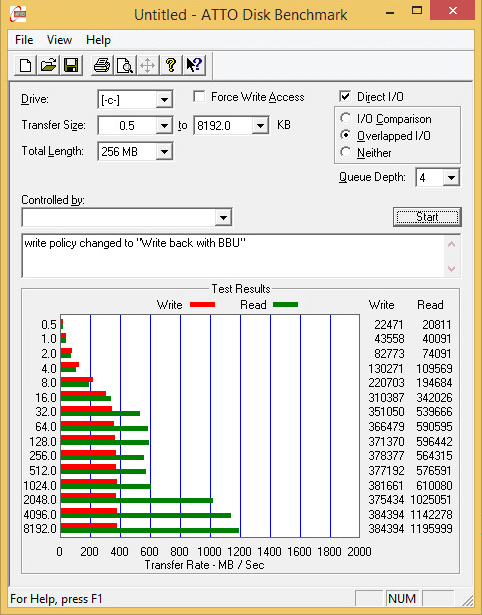Select the Overlapped I/O radio button
Viewport: 482px width, 615px height.
pos(346,135)
